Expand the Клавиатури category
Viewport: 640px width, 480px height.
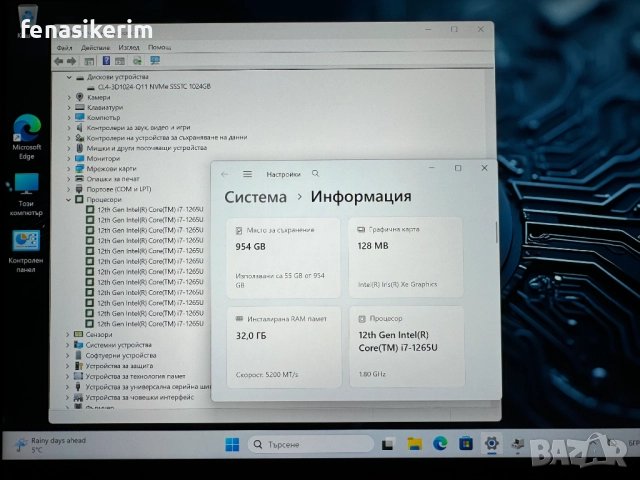[69, 107]
